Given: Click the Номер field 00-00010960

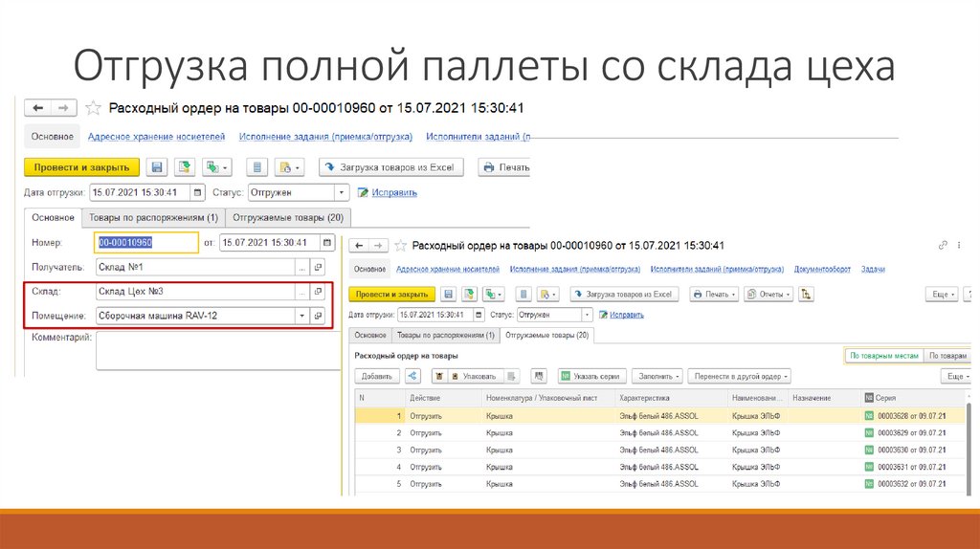Looking at the screenshot, I should pos(146,242).
